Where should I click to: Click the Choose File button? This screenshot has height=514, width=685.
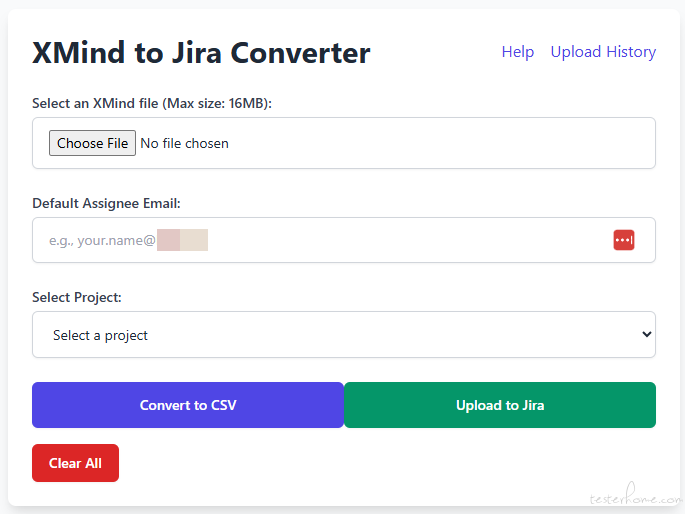click(x=92, y=143)
